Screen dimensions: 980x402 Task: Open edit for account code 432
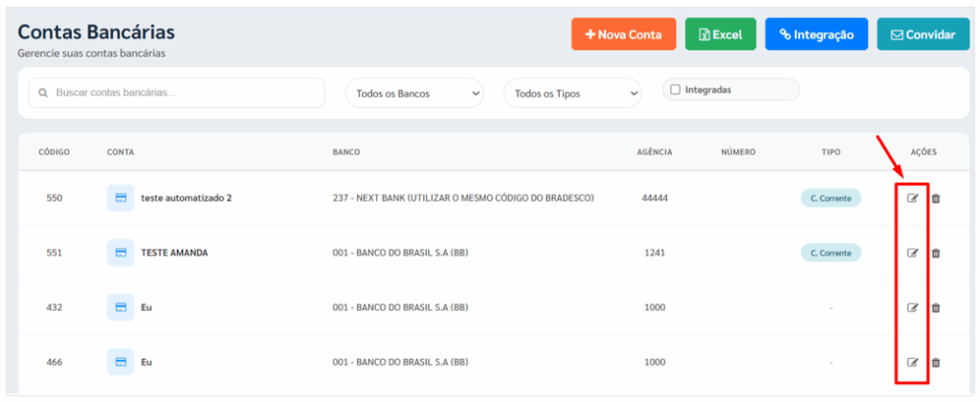[912, 307]
